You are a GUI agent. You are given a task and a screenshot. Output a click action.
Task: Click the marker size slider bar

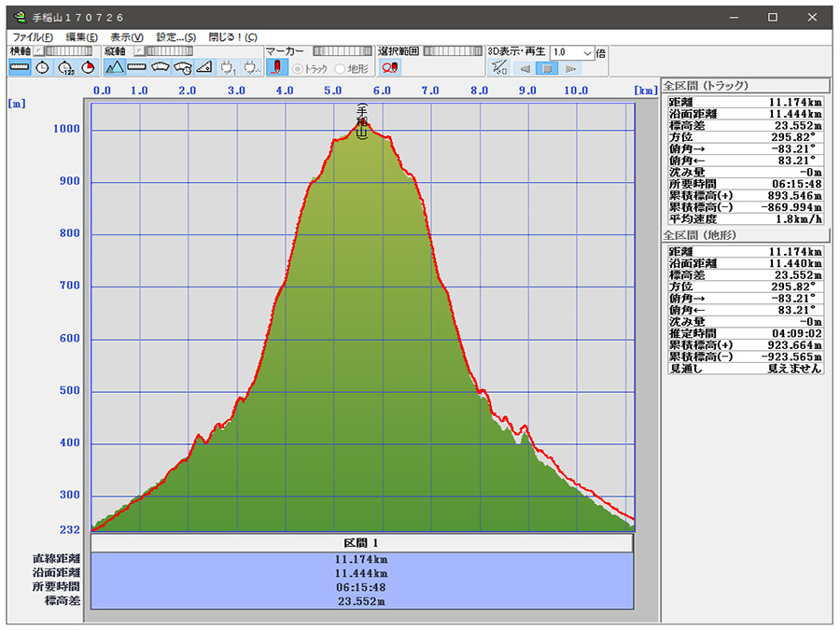coord(343,51)
